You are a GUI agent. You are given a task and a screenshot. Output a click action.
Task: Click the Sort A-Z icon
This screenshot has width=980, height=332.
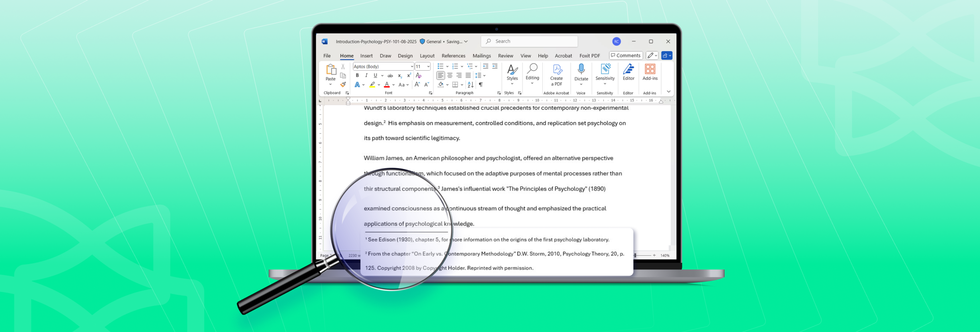[x=470, y=84]
